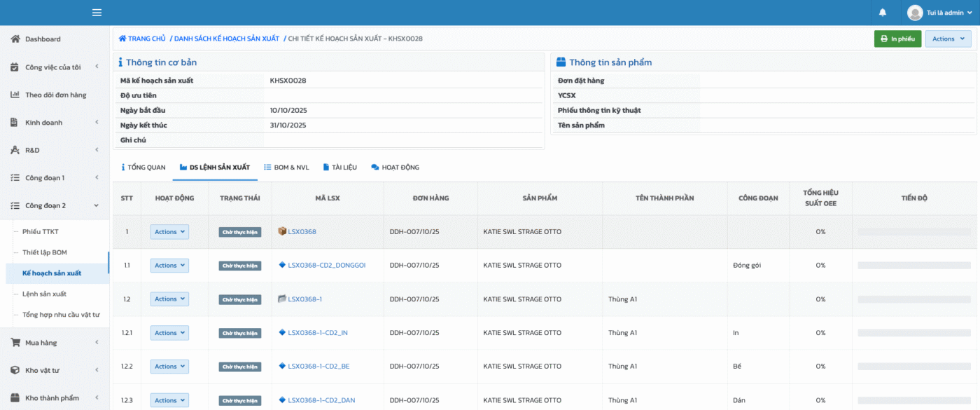Switch to the BOM & NVL tab

click(x=286, y=168)
